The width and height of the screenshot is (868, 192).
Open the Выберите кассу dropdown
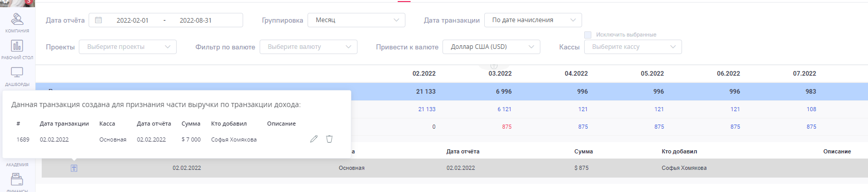click(633, 47)
